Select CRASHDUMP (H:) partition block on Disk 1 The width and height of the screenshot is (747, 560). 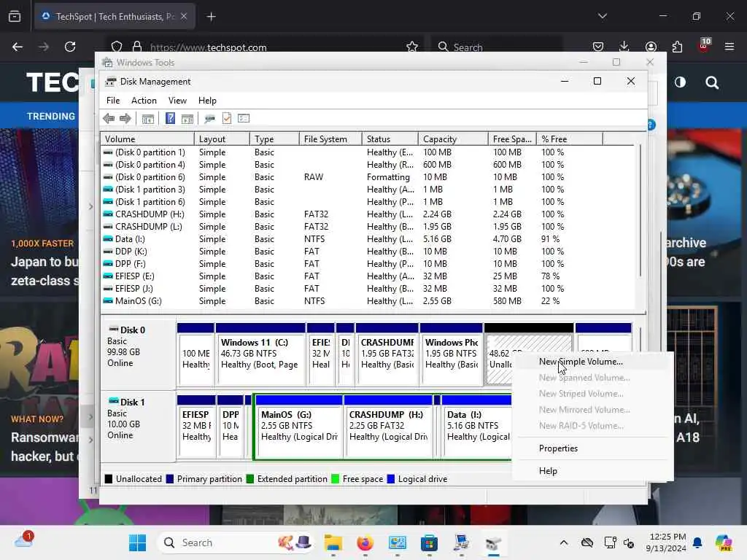pos(388,426)
